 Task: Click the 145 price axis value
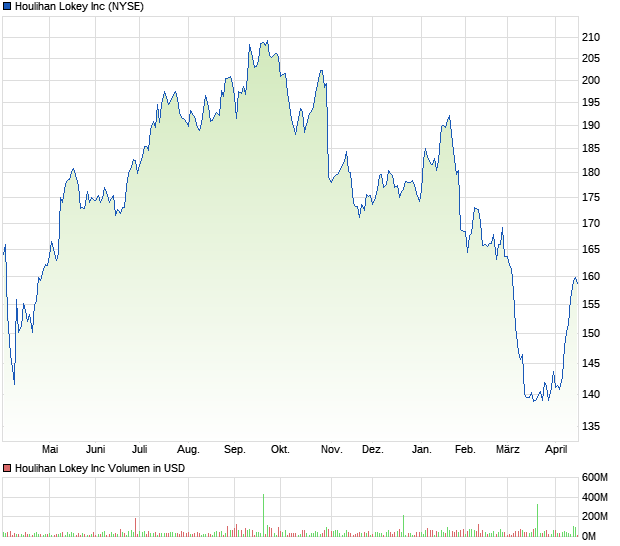point(591,363)
